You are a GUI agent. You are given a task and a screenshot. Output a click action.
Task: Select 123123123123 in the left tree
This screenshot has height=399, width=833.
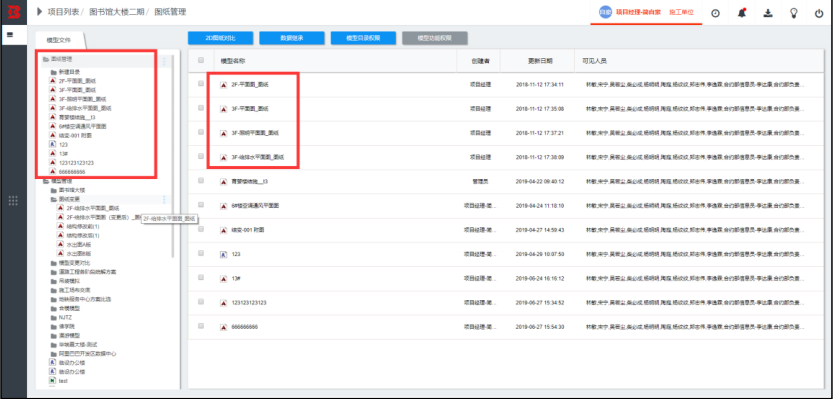(x=76, y=163)
